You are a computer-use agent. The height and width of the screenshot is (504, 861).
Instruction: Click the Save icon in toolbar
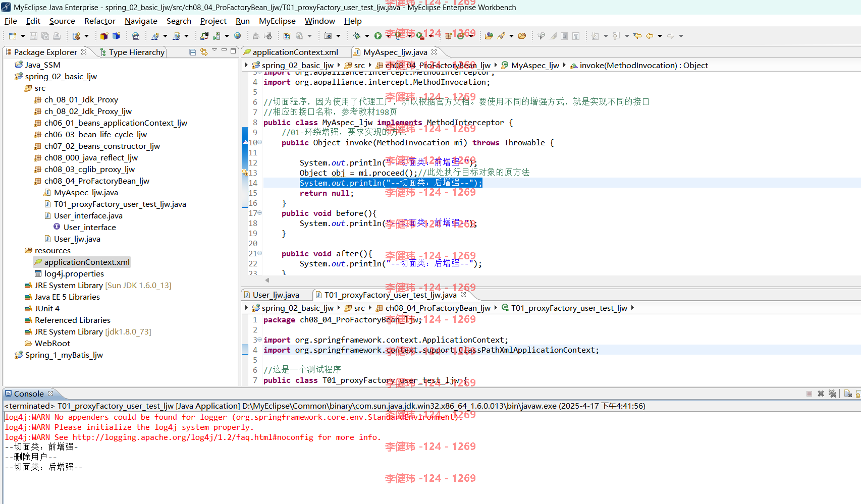[x=33, y=36]
